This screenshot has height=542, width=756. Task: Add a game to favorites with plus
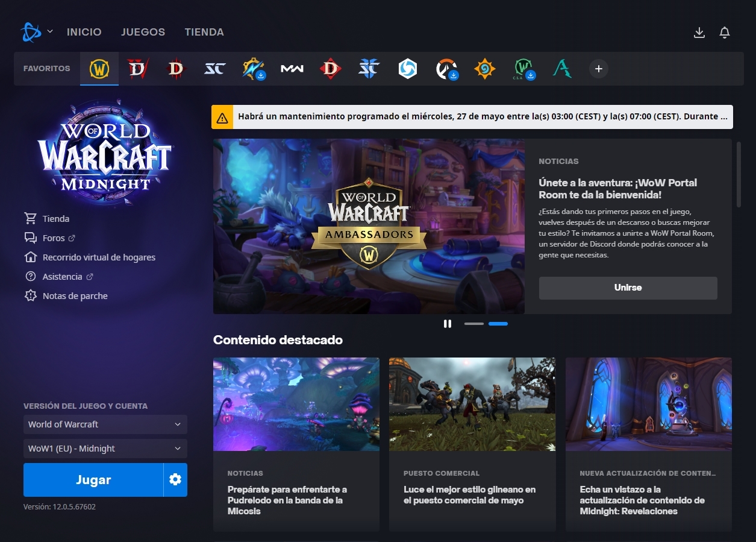[598, 69]
